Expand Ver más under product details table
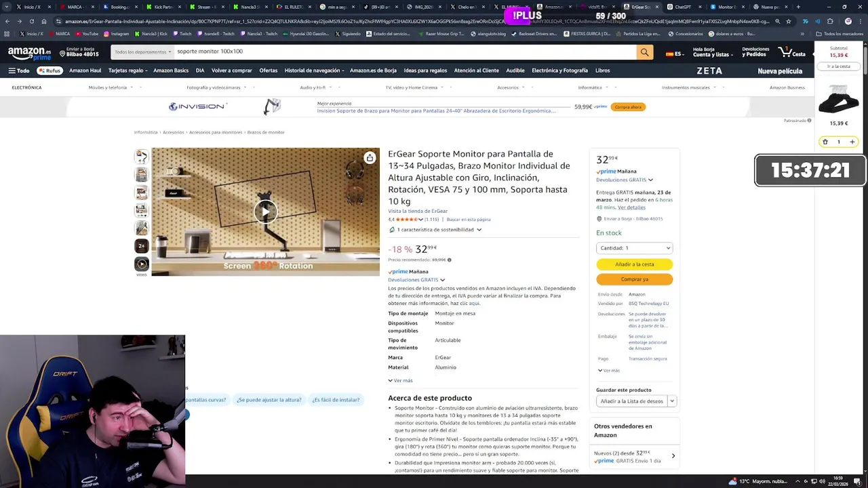Image resolution: width=868 pixels, height=488 pixels. click(x=400, y=381)
